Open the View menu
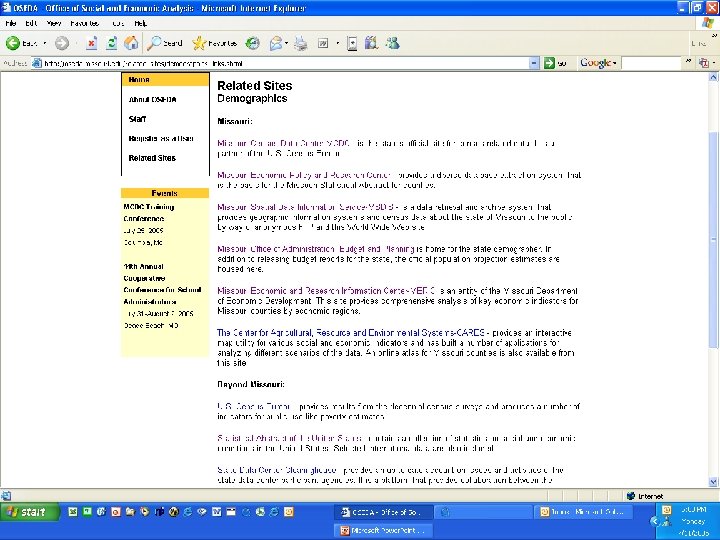720x540 pixels. (x=54, y=23)
